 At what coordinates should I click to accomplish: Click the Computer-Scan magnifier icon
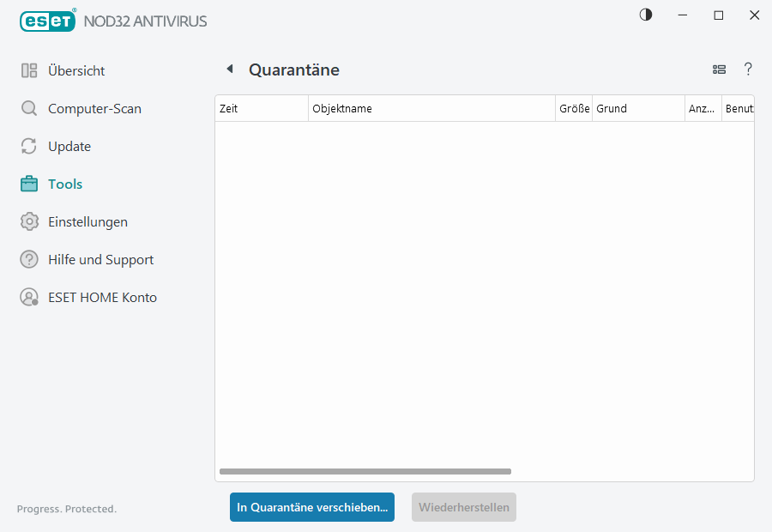pos(29,108)
